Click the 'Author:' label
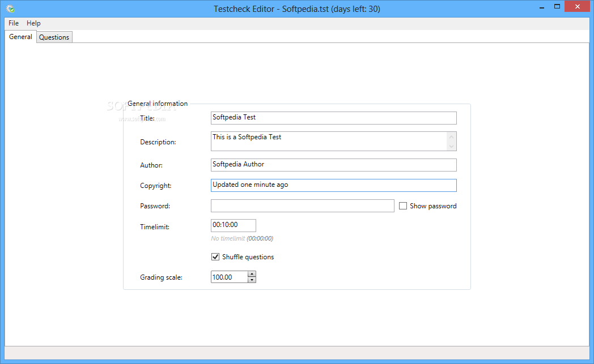Image resolution: width=594 pixels, height=364 pixels. 151,165
